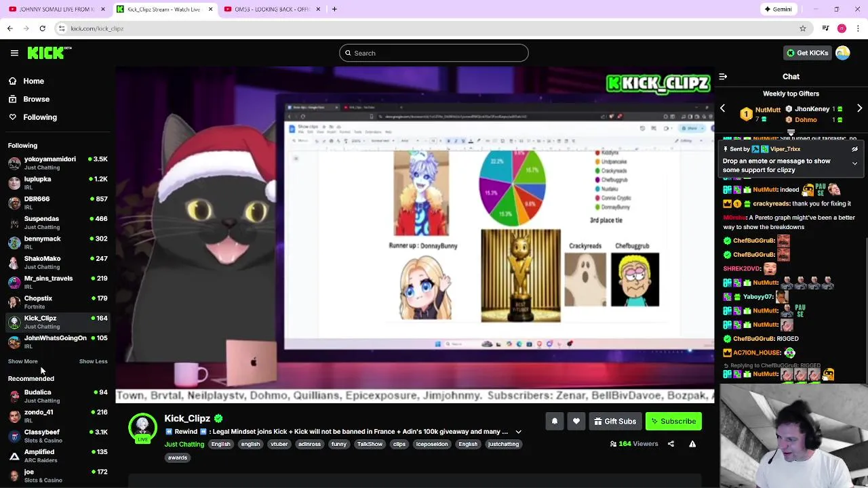Bookmark this page with star icon
The height and width of the screenshot is (488, 868).
coord(803,28)
